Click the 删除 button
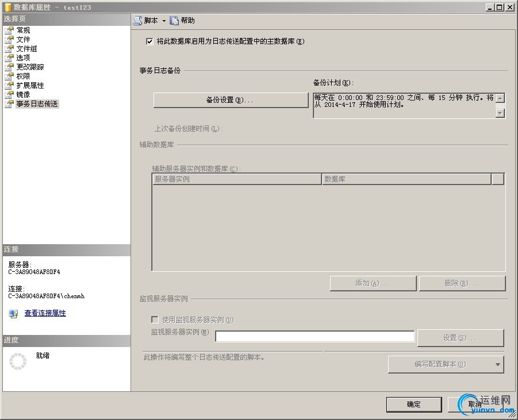 point(462,283)
